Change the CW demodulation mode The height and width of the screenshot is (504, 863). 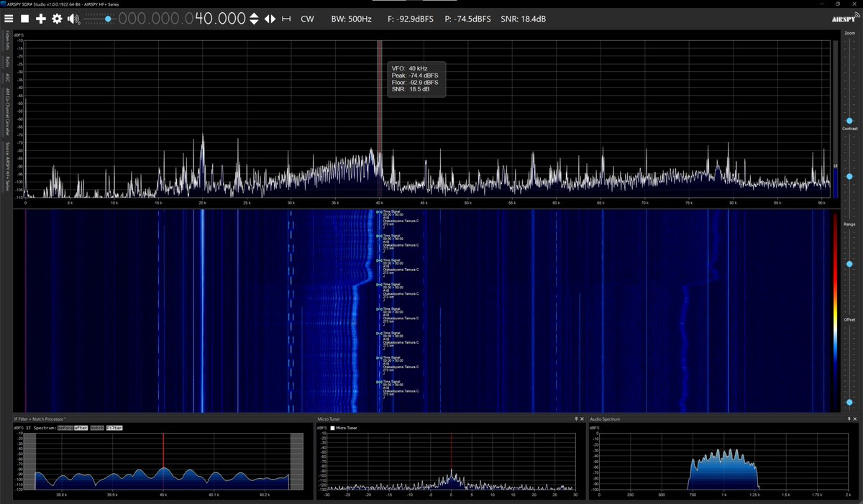307,19
